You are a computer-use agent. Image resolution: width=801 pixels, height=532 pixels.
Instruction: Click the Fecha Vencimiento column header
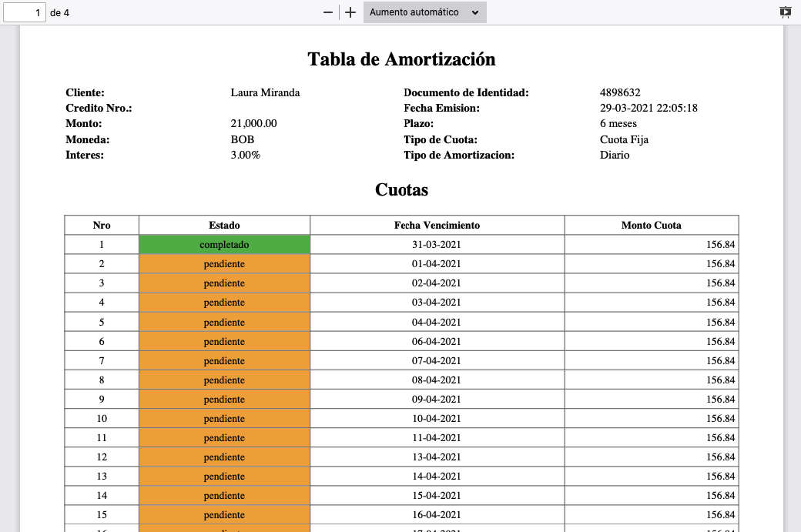[x=437, y=226]
